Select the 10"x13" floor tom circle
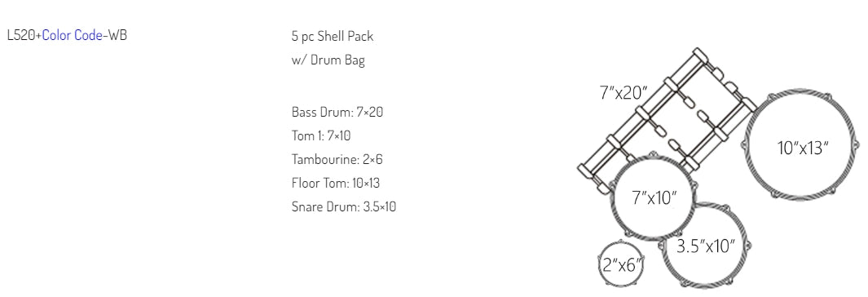 click(800, 144)
